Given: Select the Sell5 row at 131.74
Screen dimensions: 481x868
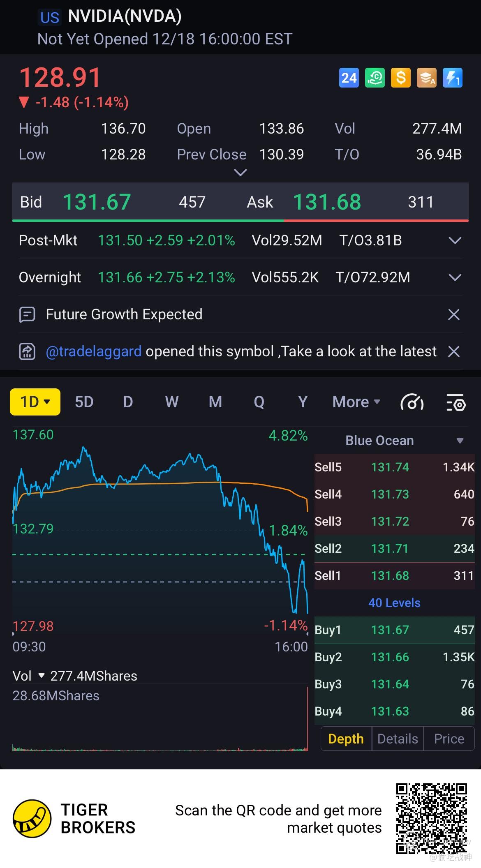Looking at the screenshot, I should [395, 467].
